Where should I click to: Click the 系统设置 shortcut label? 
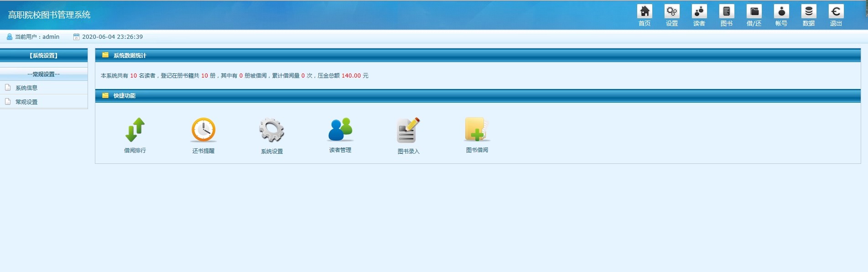tap(272, 151)
